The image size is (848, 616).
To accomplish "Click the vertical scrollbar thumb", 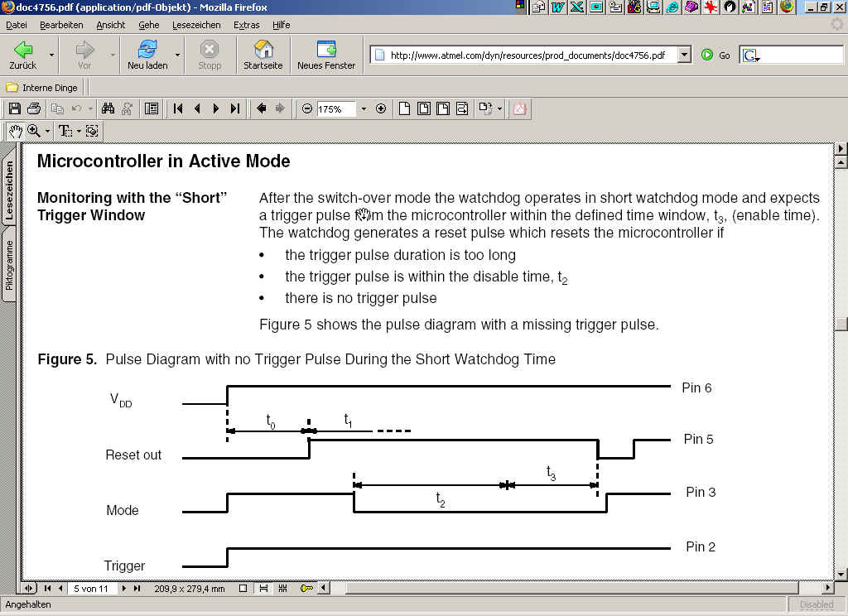I will pos(841,324).
